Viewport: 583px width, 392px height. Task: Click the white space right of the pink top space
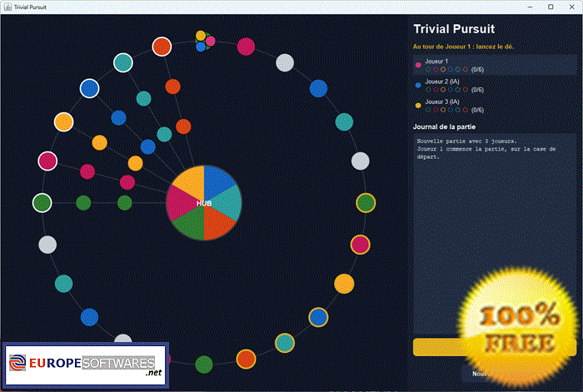tap(285, 62)
